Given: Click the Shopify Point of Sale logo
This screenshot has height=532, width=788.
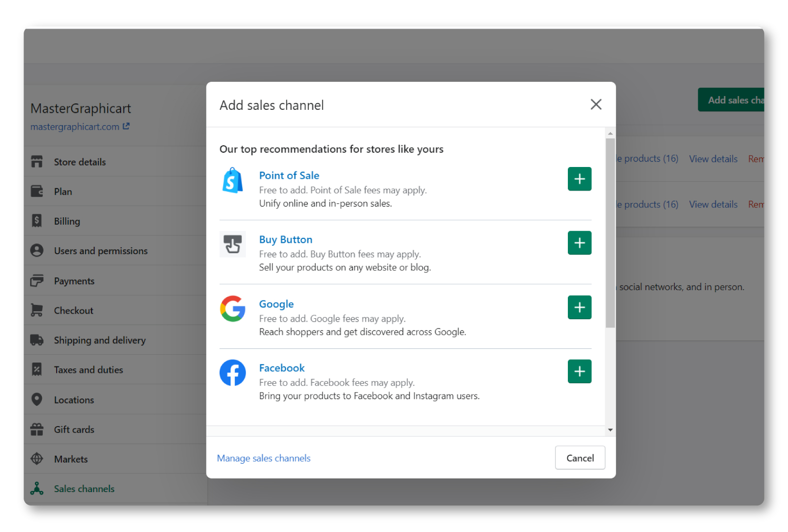Looking at the screenshot, I should (x=232, y=180).
